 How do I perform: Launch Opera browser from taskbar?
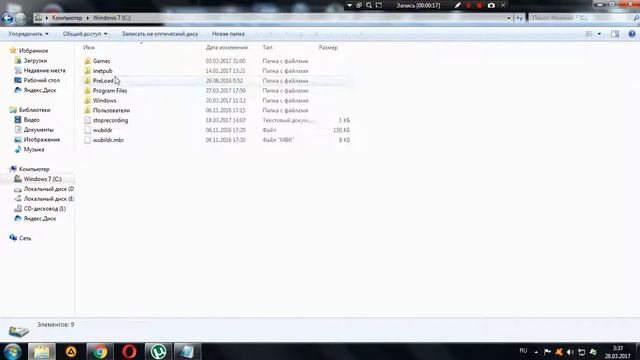click(x=129, y=351)
